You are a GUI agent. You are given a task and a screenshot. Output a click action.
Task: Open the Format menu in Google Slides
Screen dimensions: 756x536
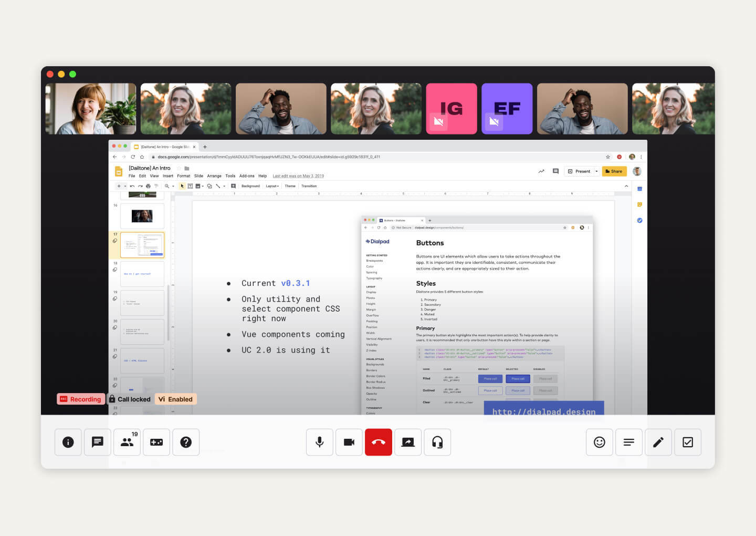click(x=183, y=176)
